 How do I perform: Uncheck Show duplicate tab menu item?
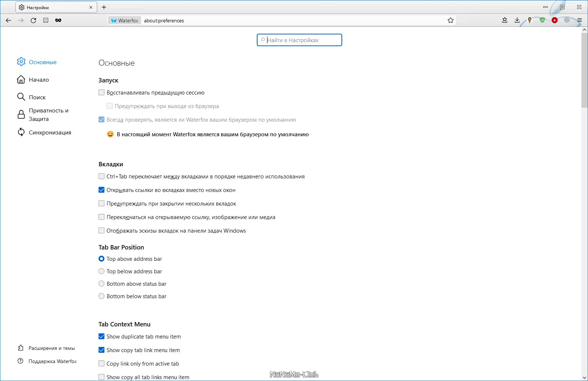tap(101, 336)
